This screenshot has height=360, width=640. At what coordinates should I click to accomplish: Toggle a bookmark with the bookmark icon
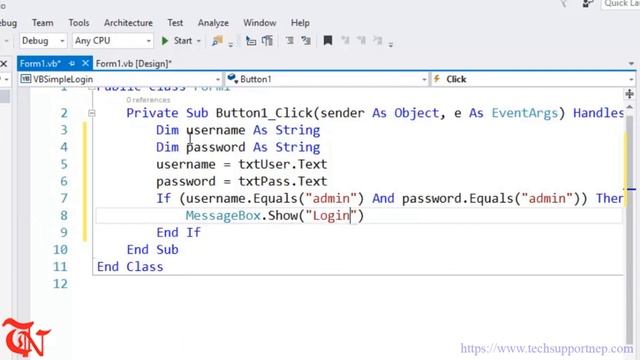coord(328,40)
